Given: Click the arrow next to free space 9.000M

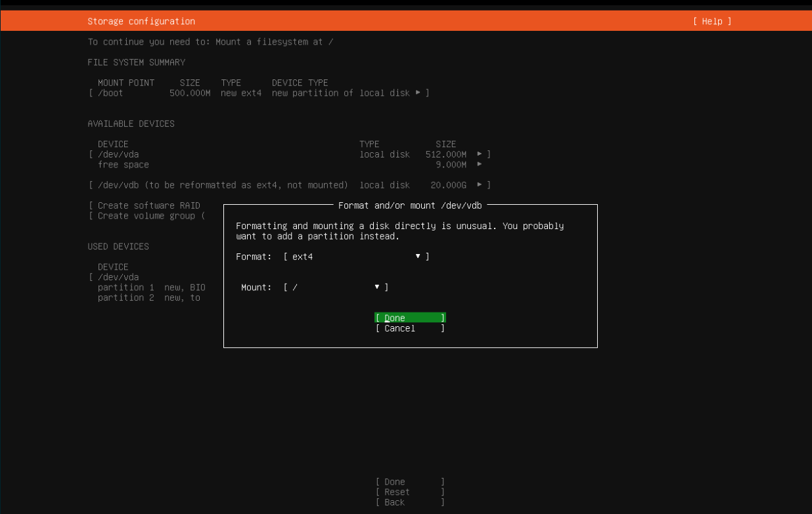Looking at the screenshot, I should [480, 165].
